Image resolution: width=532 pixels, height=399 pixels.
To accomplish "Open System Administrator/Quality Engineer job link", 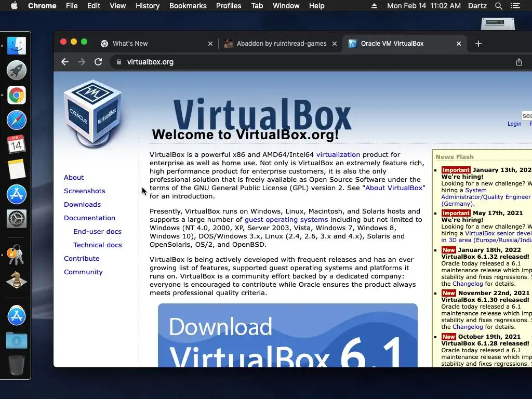I will 486,197.
